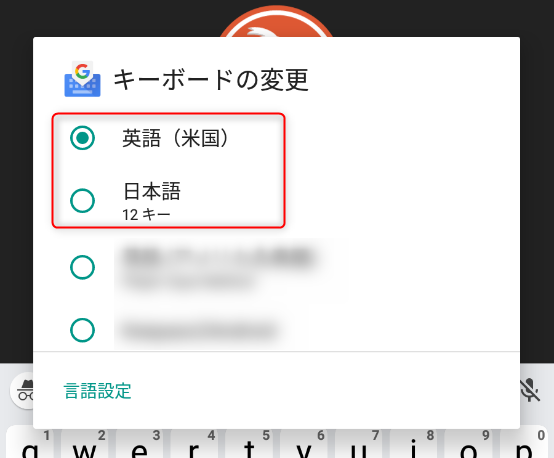The width and height of the screenshot is (554, 458).
Task: Tap the w key on keyboard
Action: (84, 444)
